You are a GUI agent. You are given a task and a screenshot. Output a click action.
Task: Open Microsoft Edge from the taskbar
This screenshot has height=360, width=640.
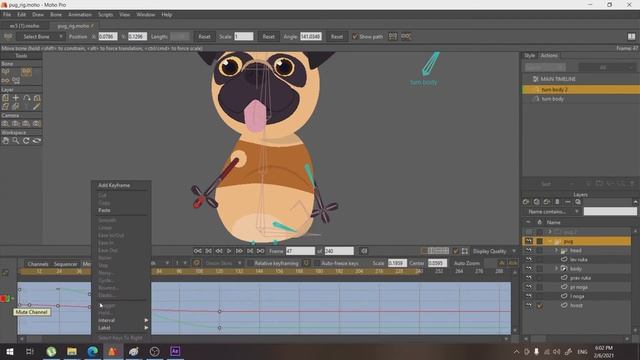93,351
